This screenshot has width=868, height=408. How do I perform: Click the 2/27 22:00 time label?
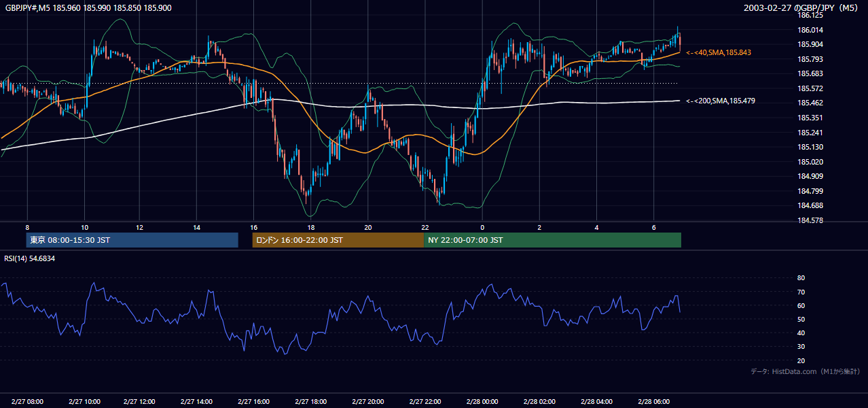[x=424, y=402]
